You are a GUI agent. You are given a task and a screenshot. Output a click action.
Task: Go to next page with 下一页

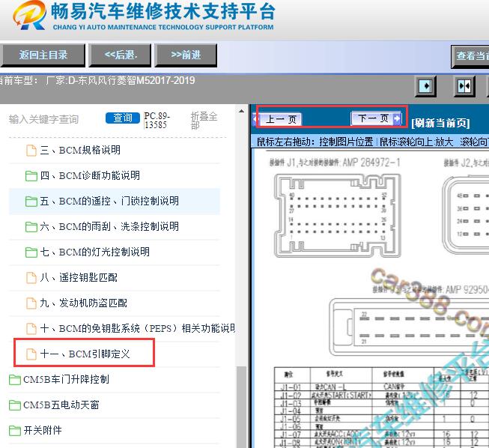(x=377, y=118)
